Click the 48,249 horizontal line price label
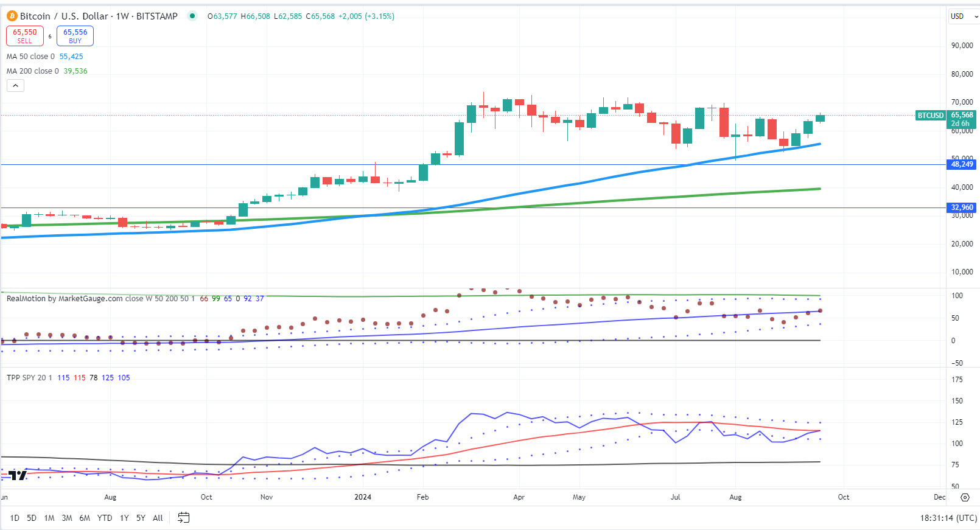980x530 pixels. tap(962, 164)
